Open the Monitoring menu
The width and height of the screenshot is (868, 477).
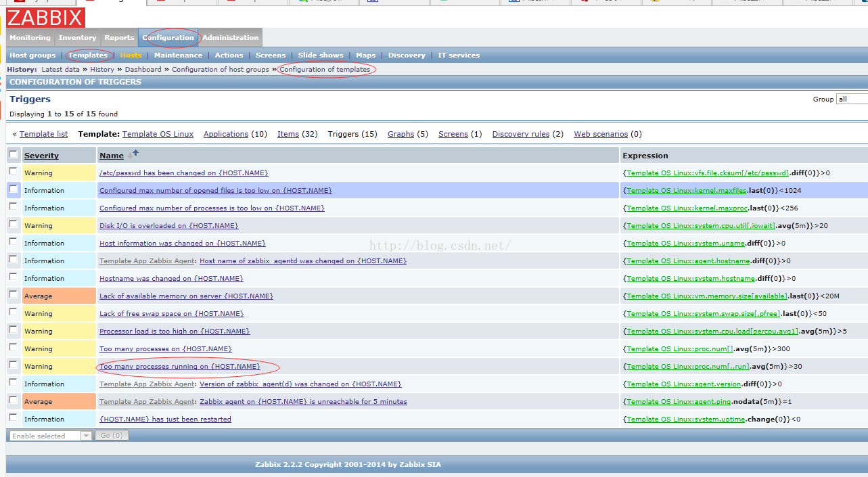[30, 38]
